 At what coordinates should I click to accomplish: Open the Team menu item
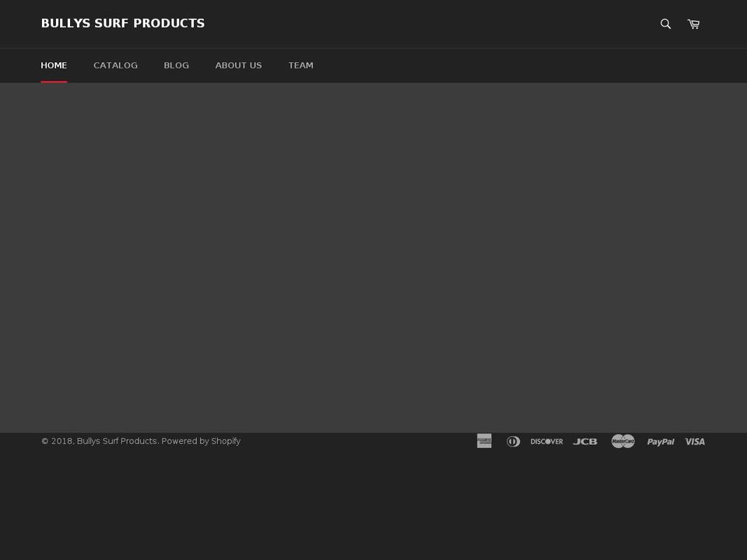pyautogui.click(x=300, y=65)
